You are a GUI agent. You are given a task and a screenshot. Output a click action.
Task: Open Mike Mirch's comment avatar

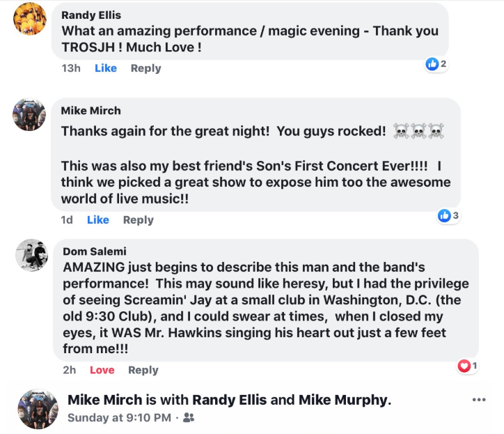click(29, 114)
